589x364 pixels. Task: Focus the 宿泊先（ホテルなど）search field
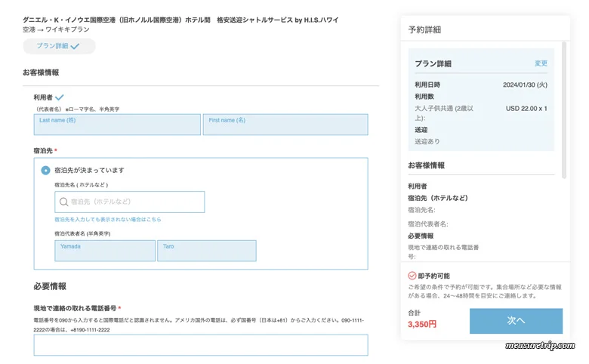click(130, 202)
